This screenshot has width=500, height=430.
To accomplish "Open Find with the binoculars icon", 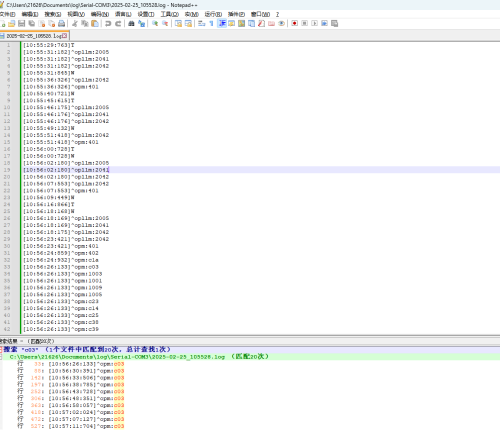I will [x=131, y=23].
